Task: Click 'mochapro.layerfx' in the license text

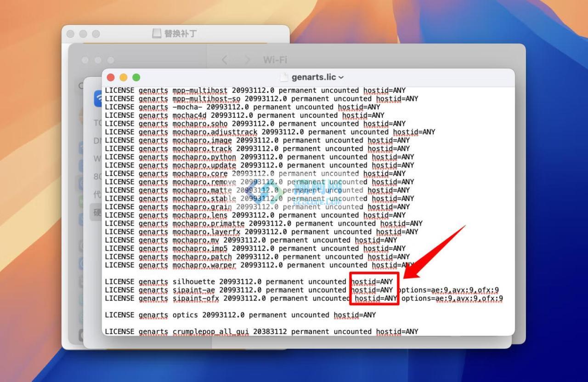Action: [x=206, y=232]
